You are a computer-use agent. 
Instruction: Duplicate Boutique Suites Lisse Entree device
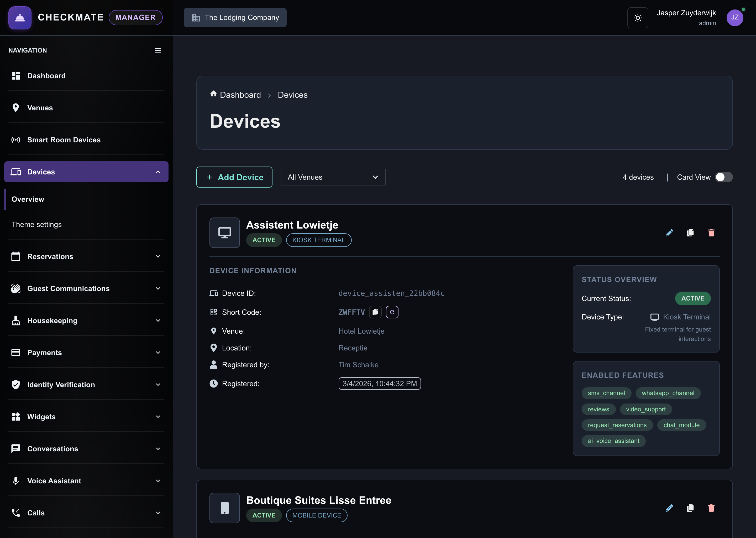tap(690, 508)
